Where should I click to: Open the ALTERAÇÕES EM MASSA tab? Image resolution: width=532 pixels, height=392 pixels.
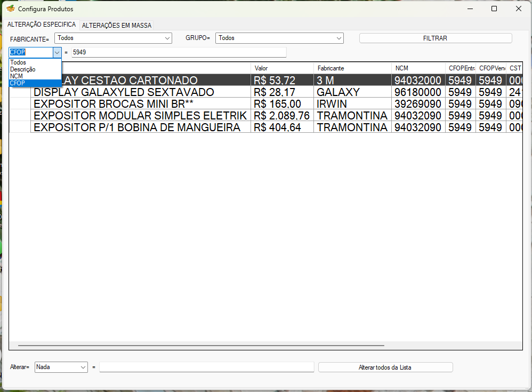click(117, 25)
